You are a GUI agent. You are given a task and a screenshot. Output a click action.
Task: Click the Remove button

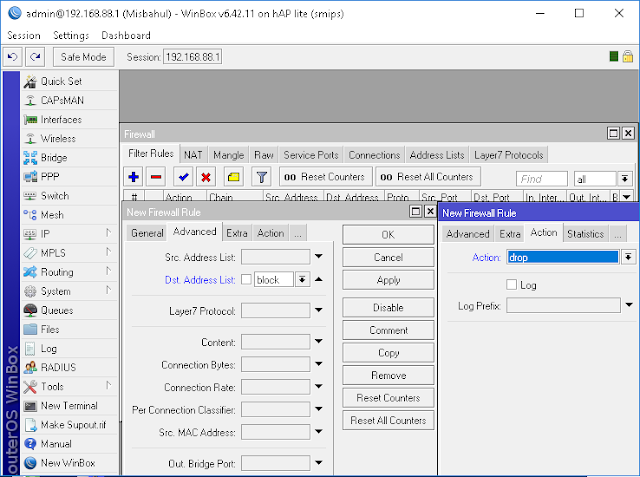[388, 375]
